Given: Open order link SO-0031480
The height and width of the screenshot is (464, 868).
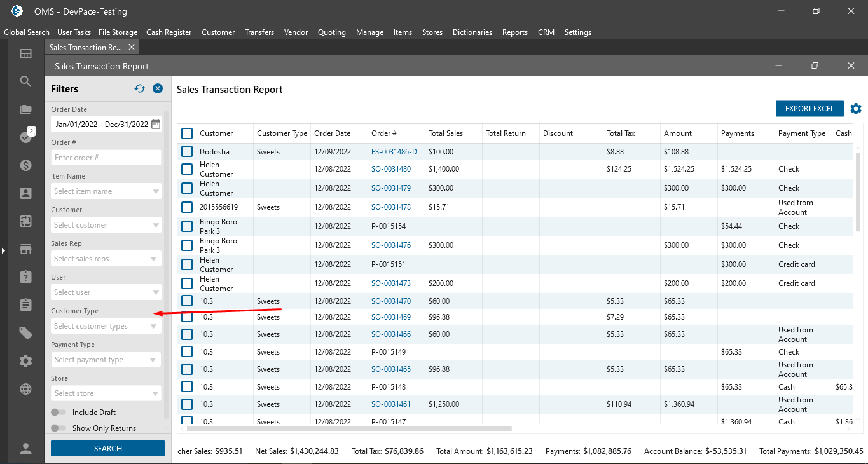Looking at the screenshot, I should tap(391, 169).
